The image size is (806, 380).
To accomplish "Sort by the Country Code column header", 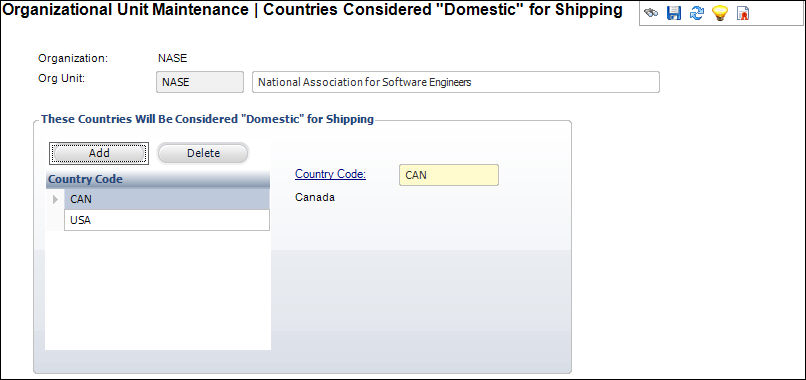I will coord(157,179).
